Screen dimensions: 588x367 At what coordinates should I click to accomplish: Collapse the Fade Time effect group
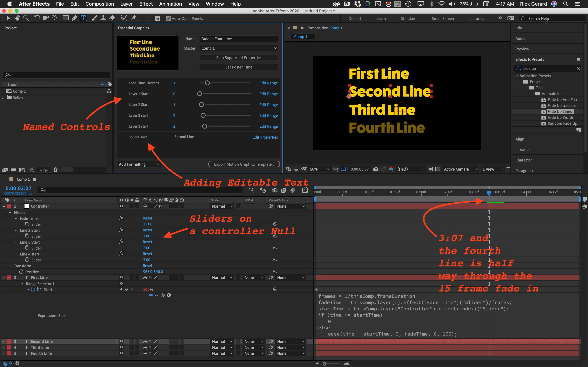16,218
